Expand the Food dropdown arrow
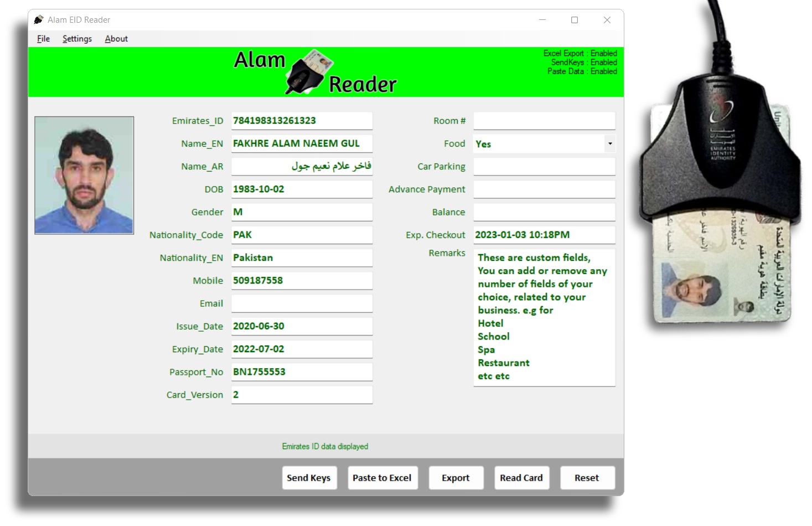This screenshot has height=526, width=812. [609, 144]
